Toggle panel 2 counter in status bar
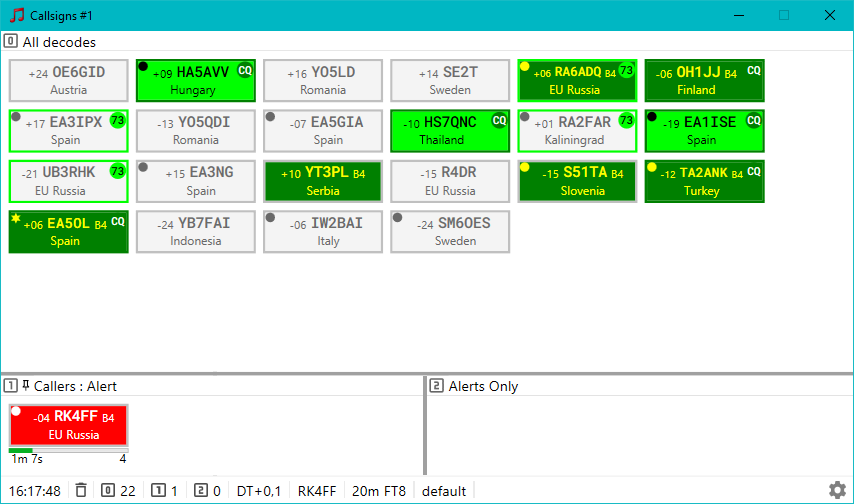The width and height of the screenshot is (854, 504). tap(207, 491)
